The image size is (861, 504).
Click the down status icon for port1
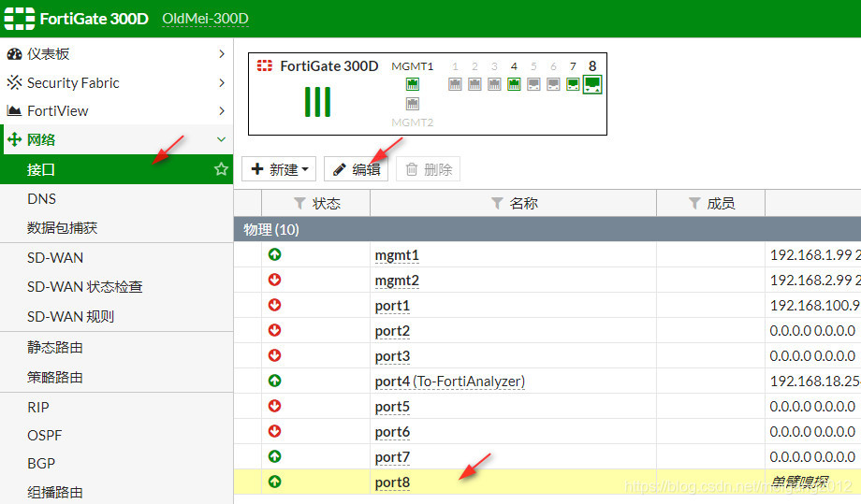pyautogui.click(x=274, y=305)
